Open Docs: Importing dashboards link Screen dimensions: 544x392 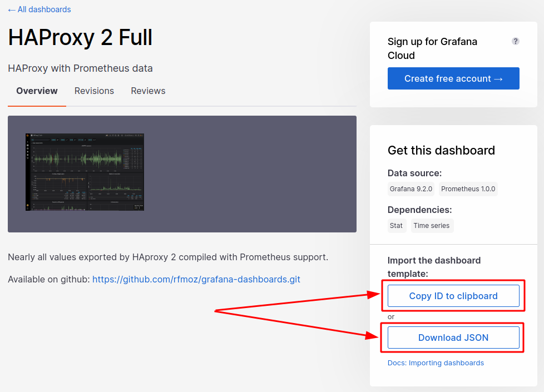coord(436,363)
